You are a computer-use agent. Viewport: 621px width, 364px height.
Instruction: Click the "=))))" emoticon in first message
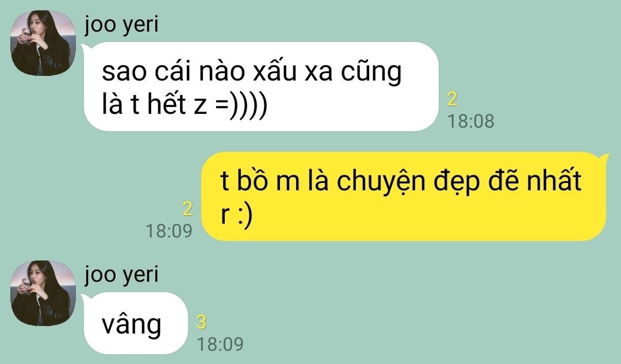point(241,106)
